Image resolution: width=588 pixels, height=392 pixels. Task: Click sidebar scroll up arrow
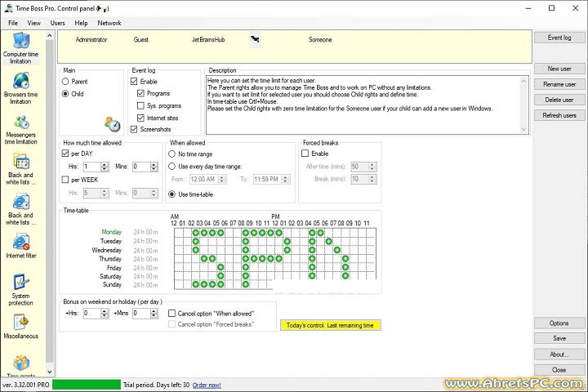50,36
